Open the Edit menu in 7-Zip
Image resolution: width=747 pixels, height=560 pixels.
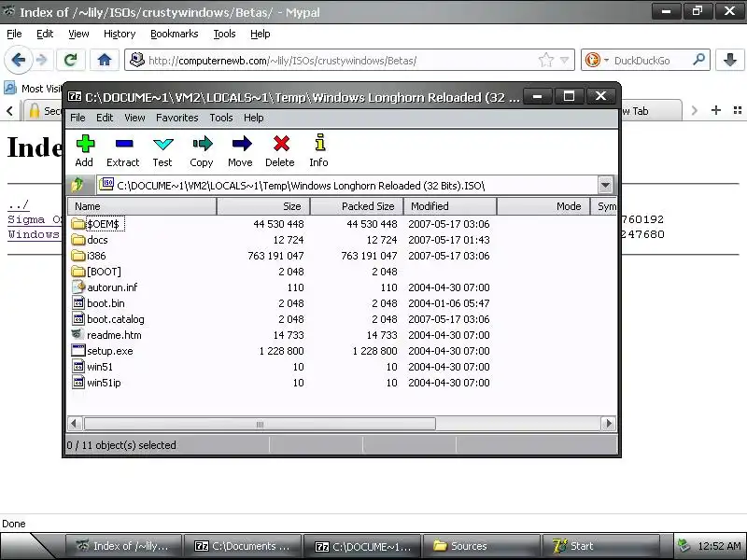click(x=105, y=118)
